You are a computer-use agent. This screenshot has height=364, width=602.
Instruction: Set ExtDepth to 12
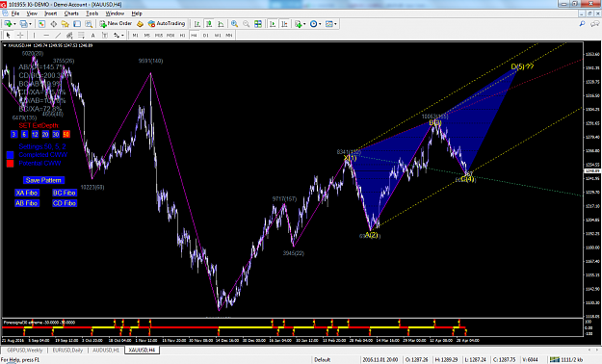35,135
